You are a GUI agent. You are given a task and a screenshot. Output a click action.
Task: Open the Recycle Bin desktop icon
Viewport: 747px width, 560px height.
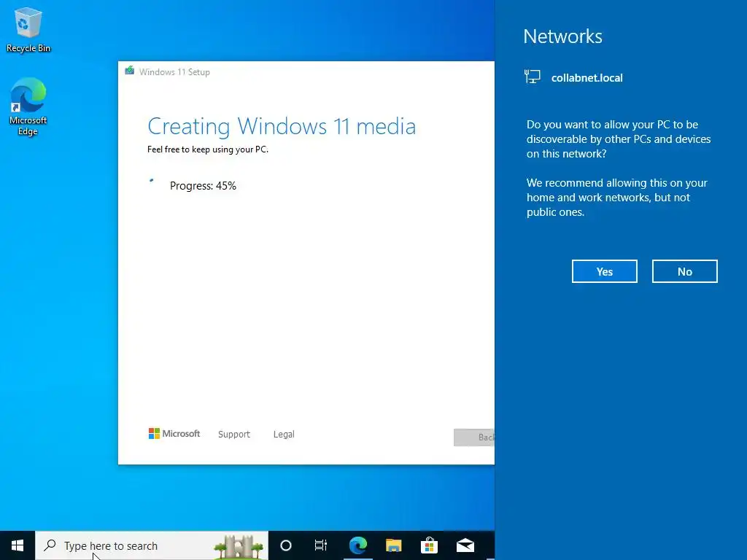28,30
